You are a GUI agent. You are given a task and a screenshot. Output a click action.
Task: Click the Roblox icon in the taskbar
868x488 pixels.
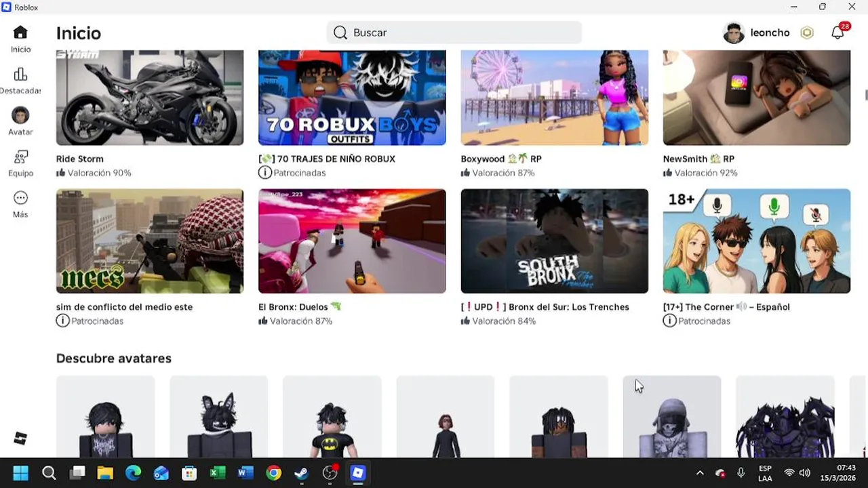pos(358,472)
